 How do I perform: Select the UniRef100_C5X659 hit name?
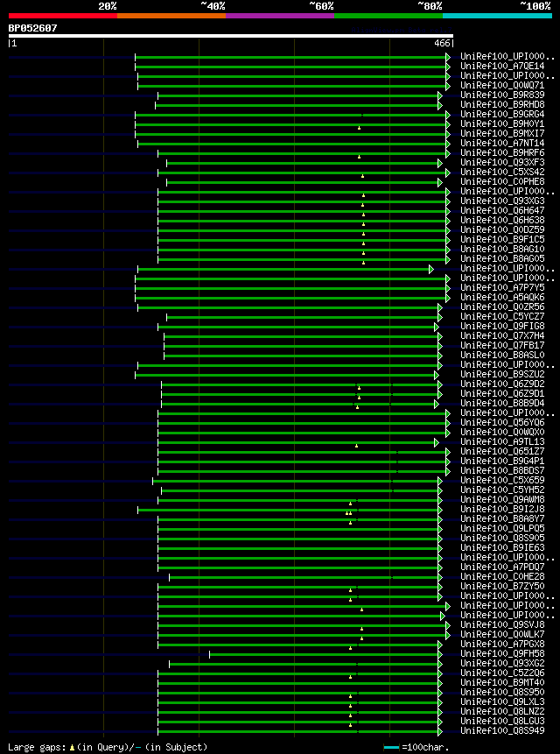click(x=502, y=480)
